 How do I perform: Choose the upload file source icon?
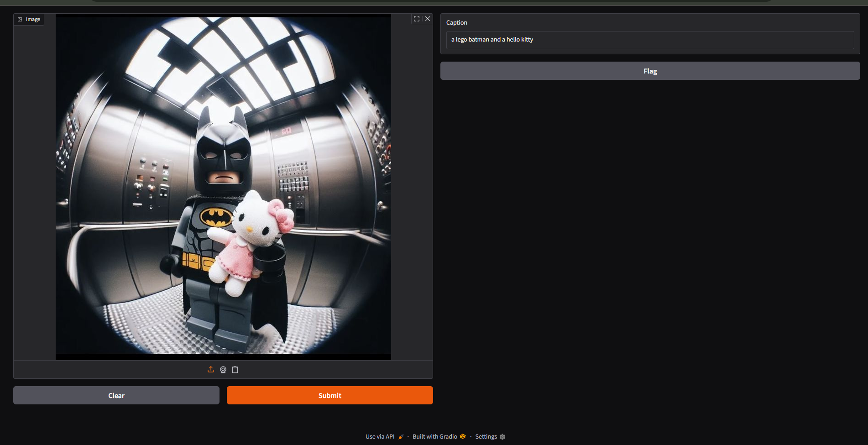tap(211, 370)
